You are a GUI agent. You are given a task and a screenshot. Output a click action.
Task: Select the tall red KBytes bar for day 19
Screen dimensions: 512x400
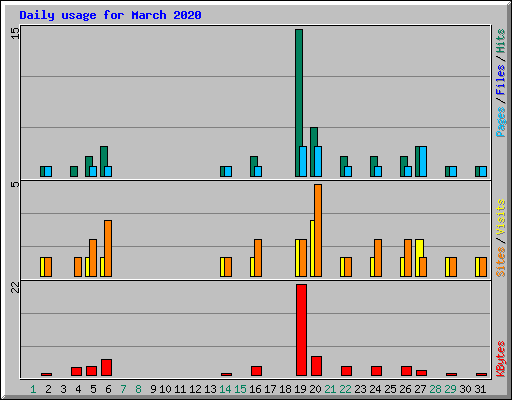[x=302, y=330]
